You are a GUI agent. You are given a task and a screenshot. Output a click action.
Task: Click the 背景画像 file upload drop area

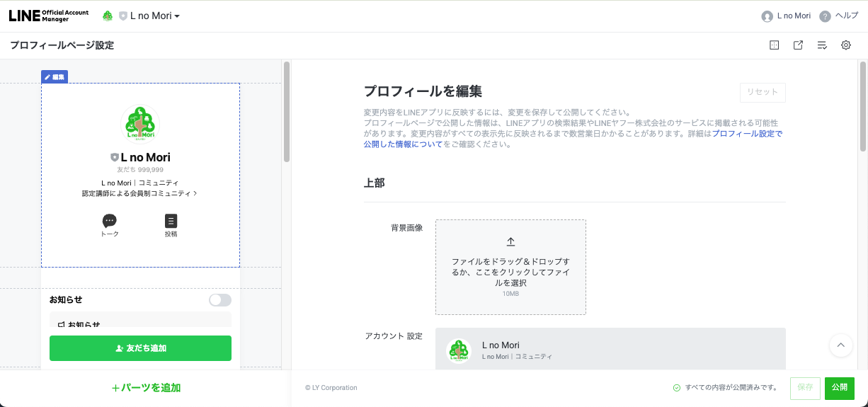point(510,267)
